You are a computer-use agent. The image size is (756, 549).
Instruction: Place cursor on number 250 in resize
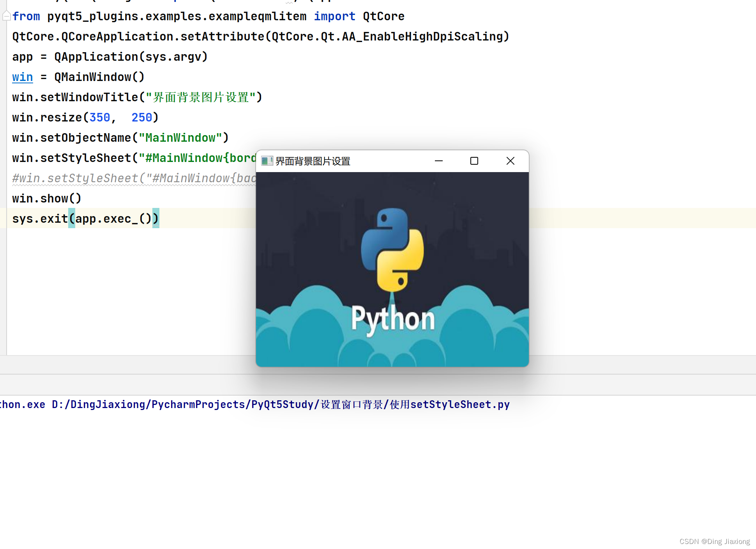pyautogui.click(x=141, y=118)
